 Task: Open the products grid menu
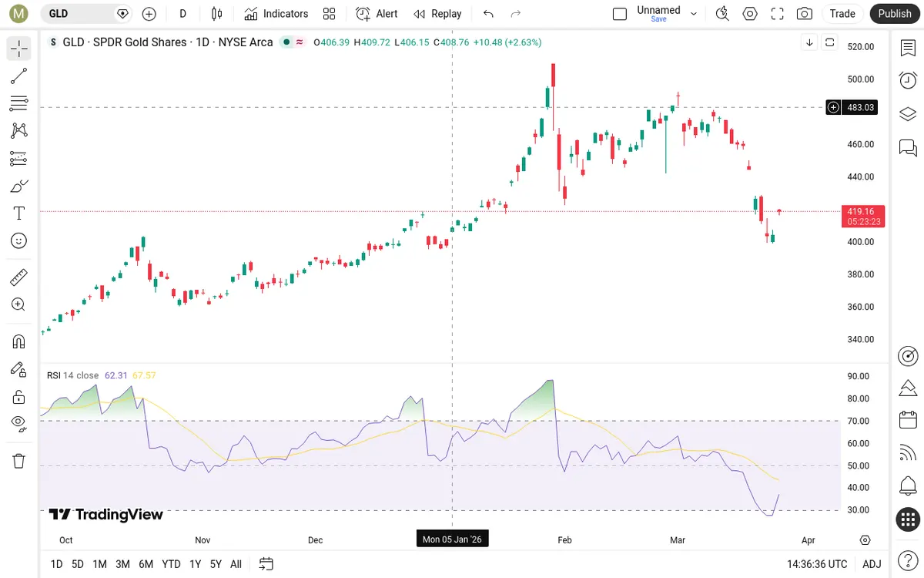908,519
